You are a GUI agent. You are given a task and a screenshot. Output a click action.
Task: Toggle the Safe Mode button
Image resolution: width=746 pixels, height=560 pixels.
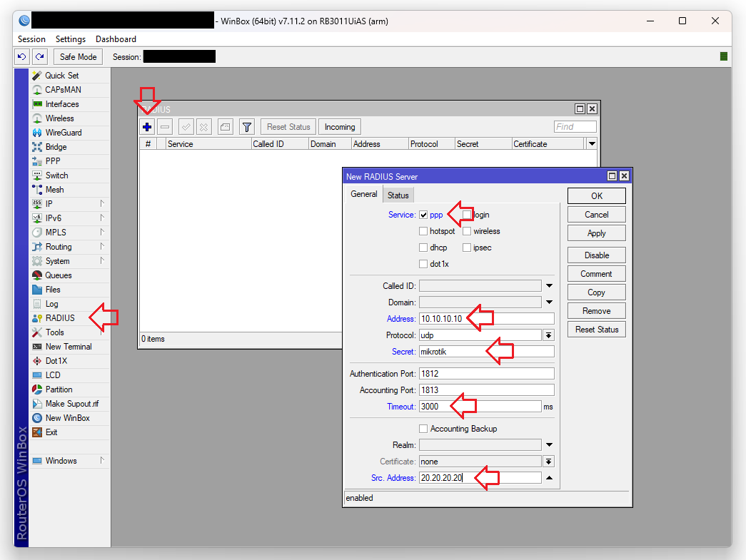[x=78, y=57]
